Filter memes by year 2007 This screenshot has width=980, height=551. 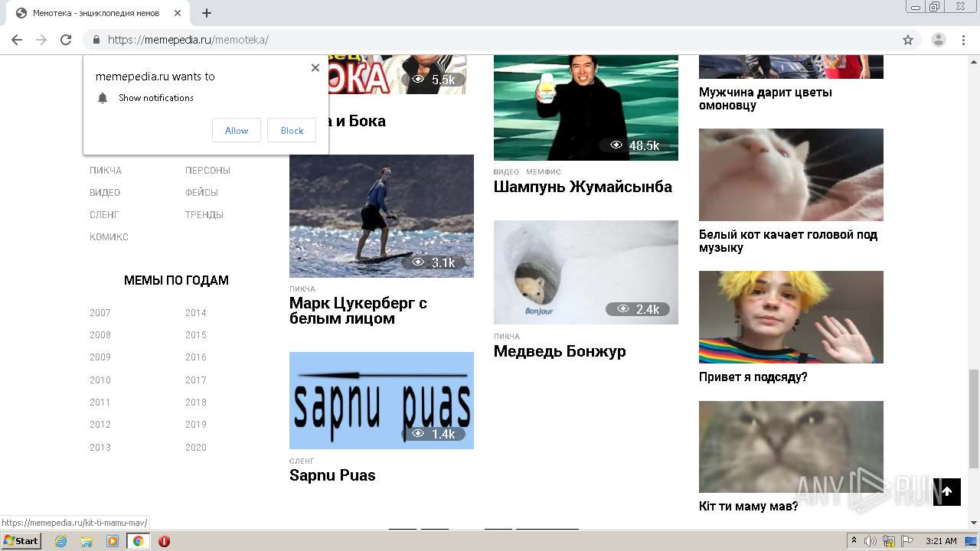(100, 313)
